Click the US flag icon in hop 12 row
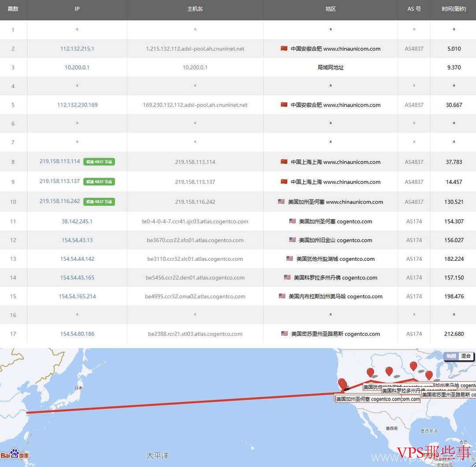This screenshot has height=467, width=476. point(292,240)
